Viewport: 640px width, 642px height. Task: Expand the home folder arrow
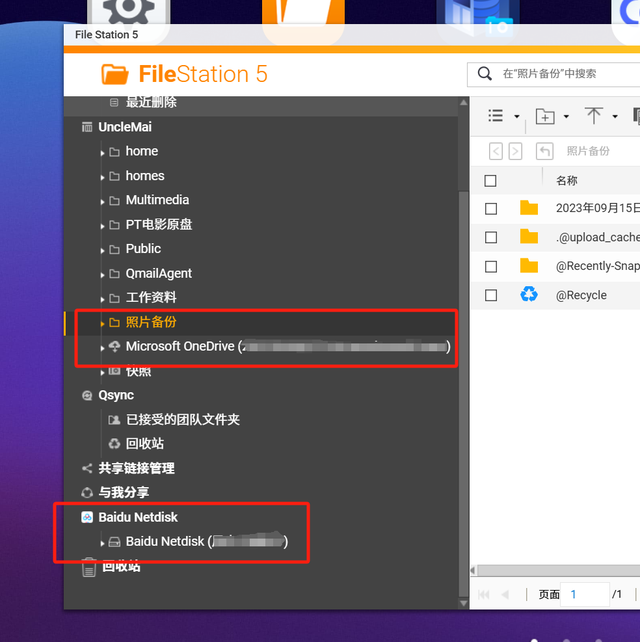pos(102,153)
